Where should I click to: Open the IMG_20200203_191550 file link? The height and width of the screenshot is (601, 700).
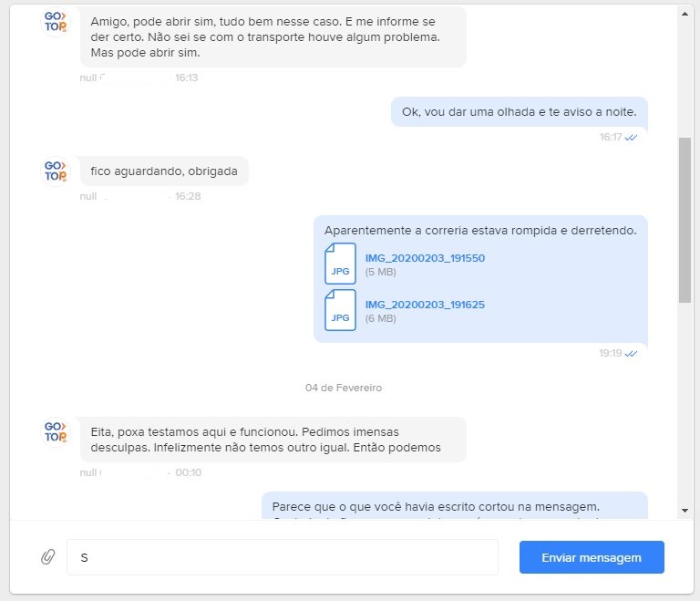(425, 258)
